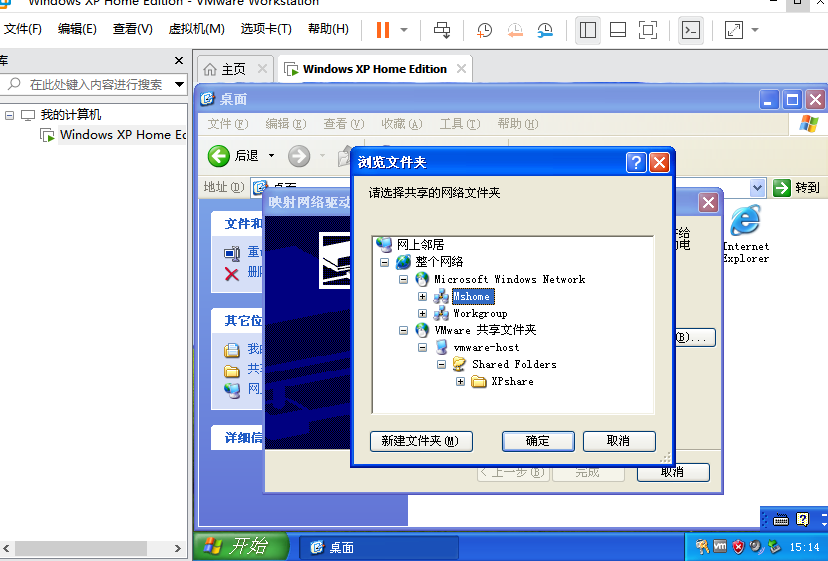Click the library search input field

[95, 85]
